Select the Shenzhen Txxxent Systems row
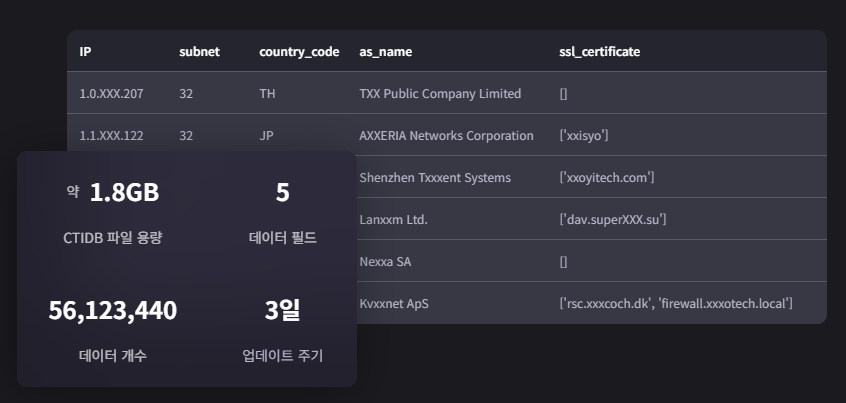The image size is (846, 403). click(435, 178)
